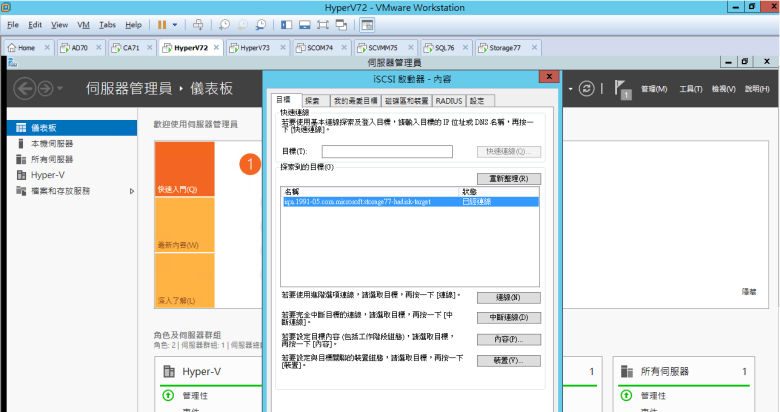780x412 pixels.
Task: Click the Server Manager refresh icon
Action: coord(587,88)
